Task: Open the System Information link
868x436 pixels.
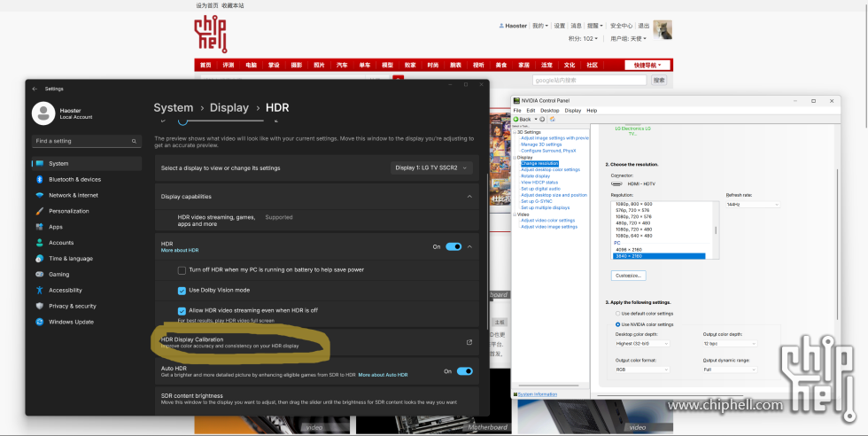Action: (x=538, y=394)
